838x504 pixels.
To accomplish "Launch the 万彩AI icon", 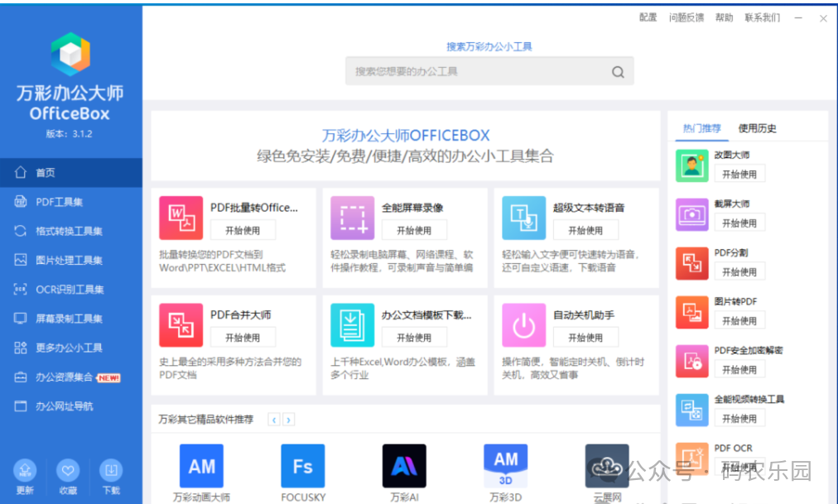I will click(404, 466).
